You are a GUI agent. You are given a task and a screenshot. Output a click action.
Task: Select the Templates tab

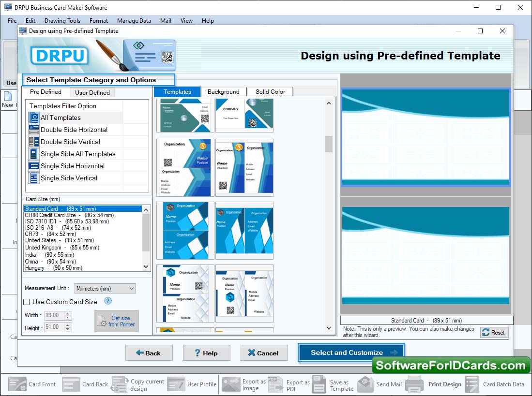click(177, 92)
